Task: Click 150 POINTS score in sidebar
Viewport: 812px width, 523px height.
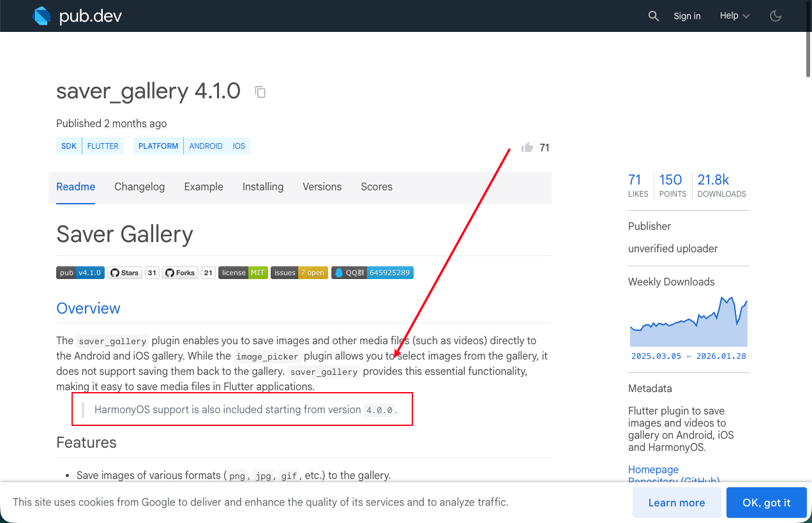Action: tap(672, 185)
